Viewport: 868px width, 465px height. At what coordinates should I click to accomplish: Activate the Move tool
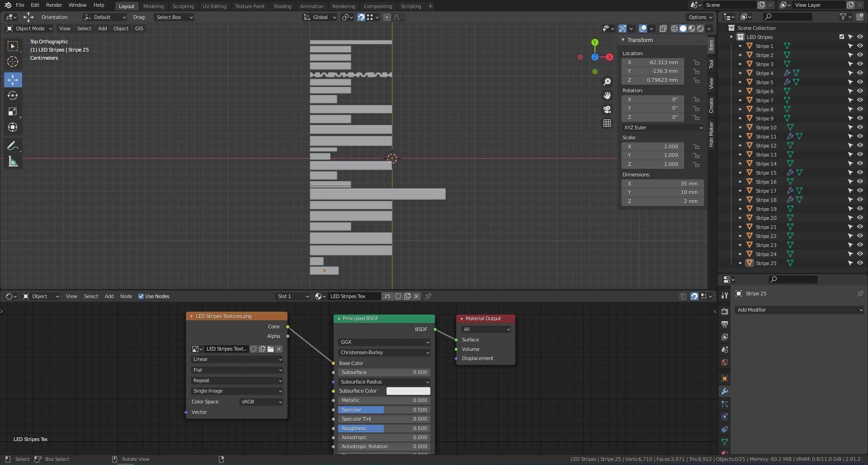[13, 80]
